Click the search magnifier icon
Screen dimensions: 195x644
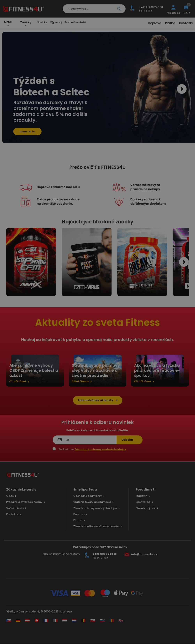119,9
